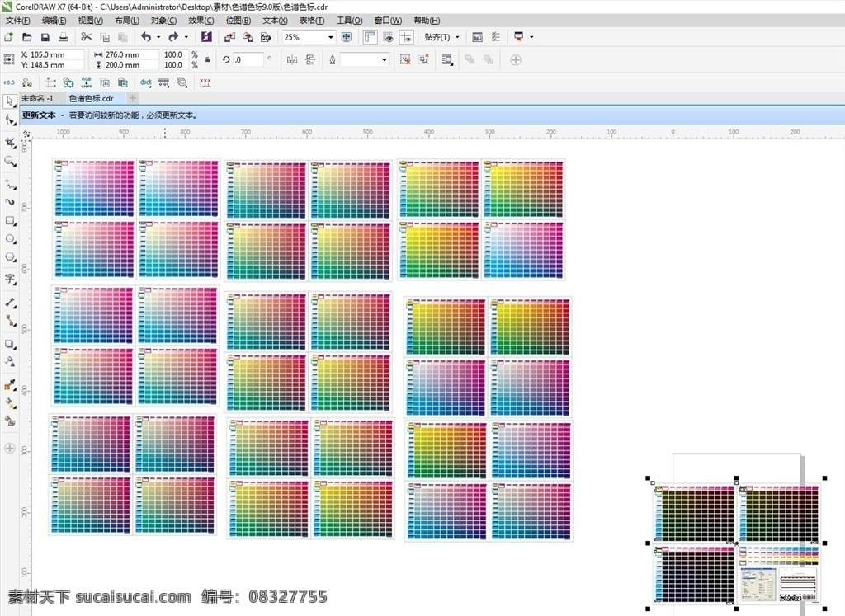
Task: Select the Shape edit tool
Action: click(x=10, y=120)
